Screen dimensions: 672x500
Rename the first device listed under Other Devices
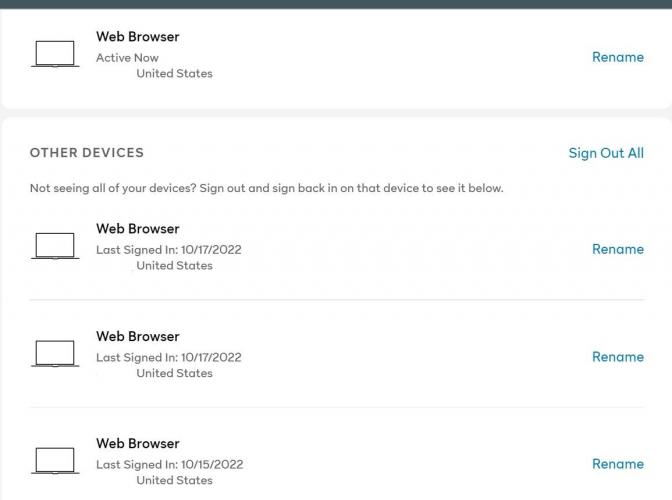tap(618, 249)
